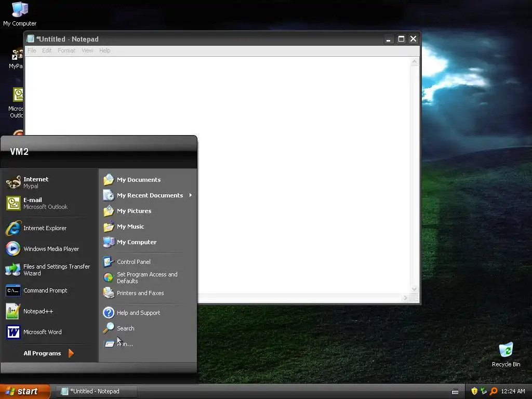532x399 pixels.
Task: Open Set Program Access and Defaults
Action: click(x=148, y=277)
